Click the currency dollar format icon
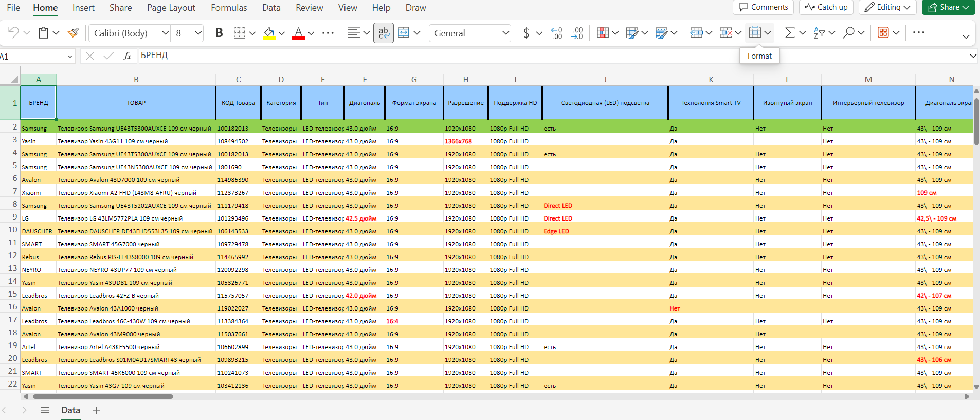980x420 pixels. (526, 33)
